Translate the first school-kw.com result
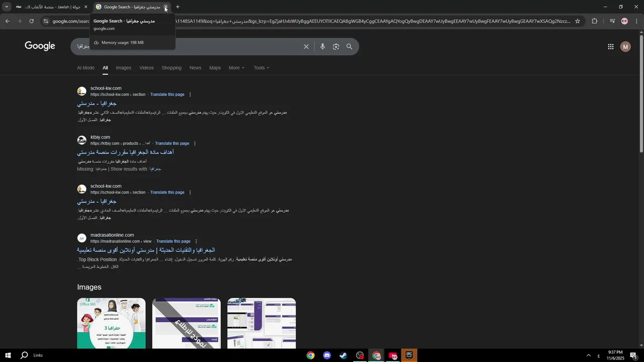 tap(167, 95)
